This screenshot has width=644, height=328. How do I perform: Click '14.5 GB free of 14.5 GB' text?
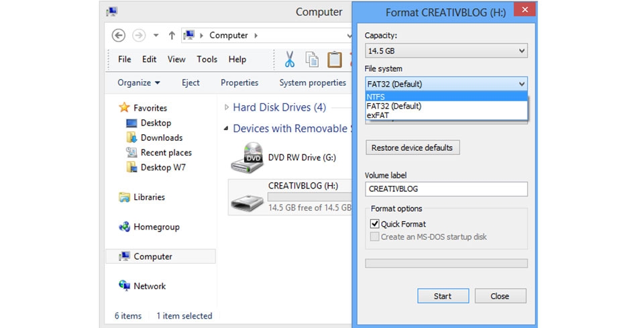click(x=310, y=208)
